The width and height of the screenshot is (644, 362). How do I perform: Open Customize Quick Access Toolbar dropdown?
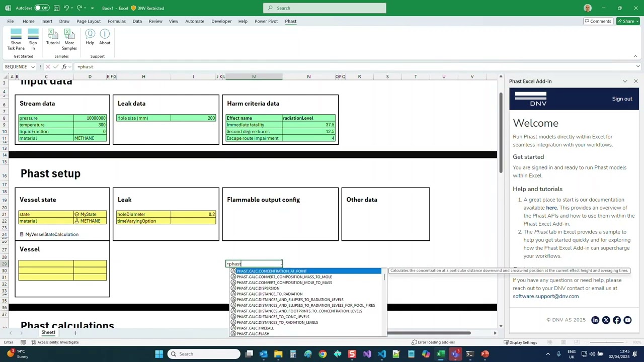pyautogui.click(x=92, y=8)
